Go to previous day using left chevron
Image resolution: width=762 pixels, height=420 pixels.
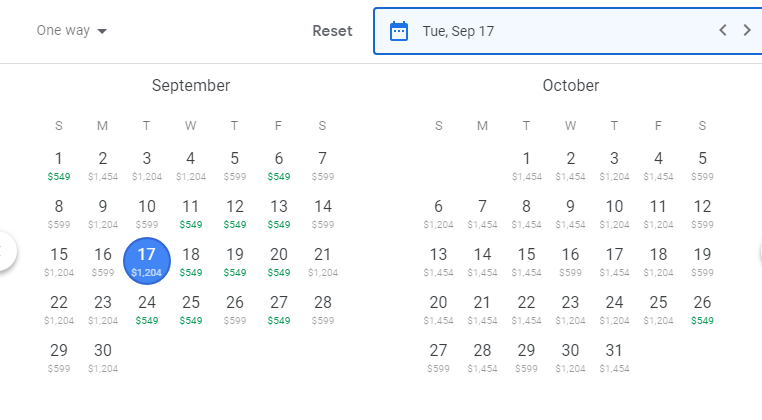click(723, 31)
